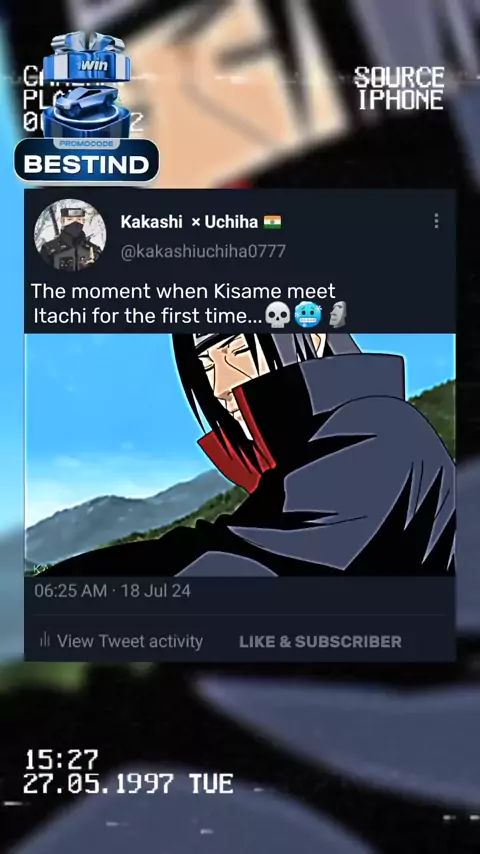
Task: Open the Itachi image in the tweet
Action: click(240, 455)
